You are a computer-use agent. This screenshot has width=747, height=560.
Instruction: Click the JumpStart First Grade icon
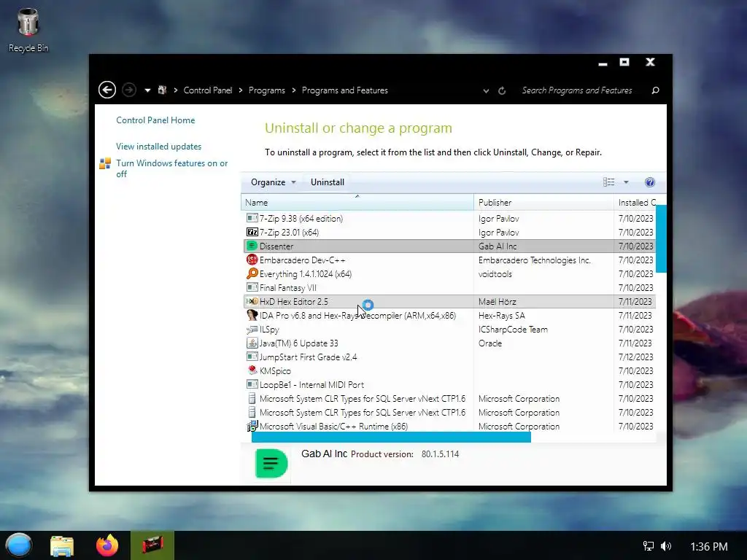click(252, 357)
